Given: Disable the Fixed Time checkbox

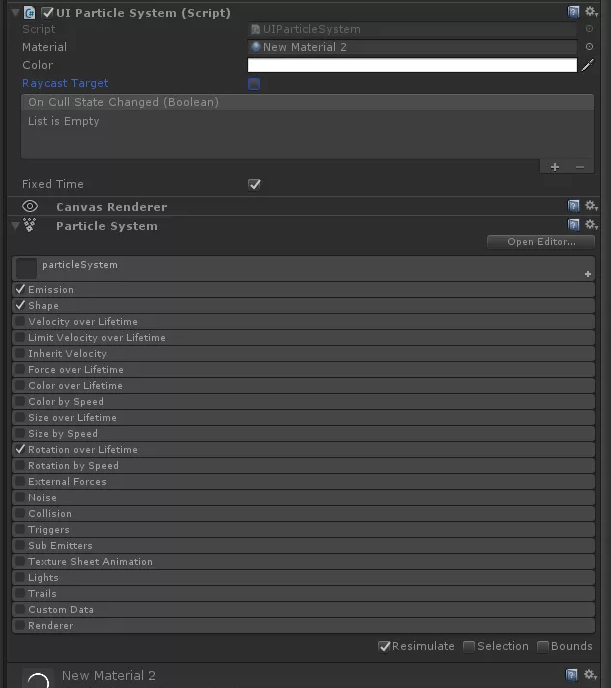Looking at the screenshot, I should click(254, 184).
